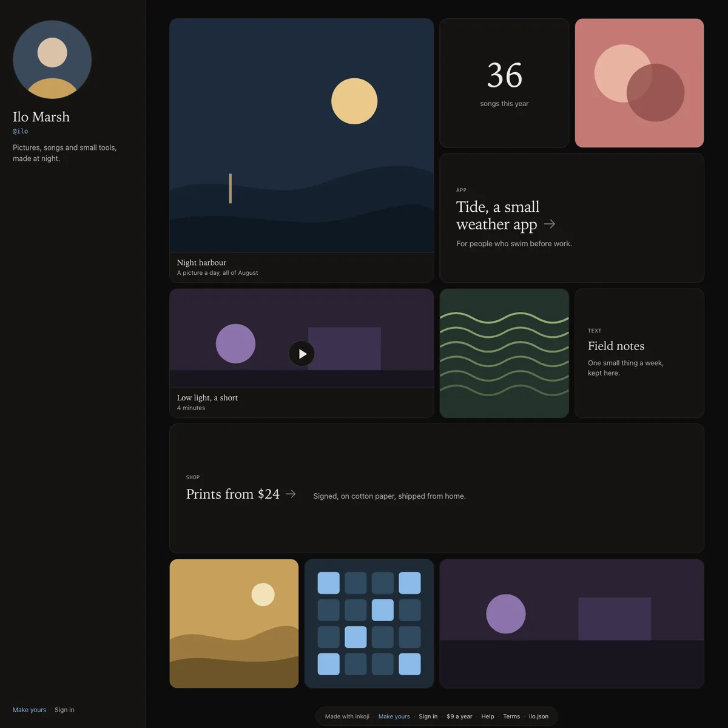728x728 pixels.
Task: Click the 'Low light, a short' caption
Action: 207,398
